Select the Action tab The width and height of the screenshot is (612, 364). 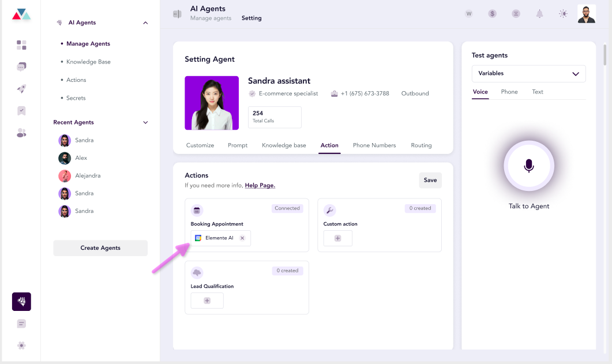(x=329, y=145)
